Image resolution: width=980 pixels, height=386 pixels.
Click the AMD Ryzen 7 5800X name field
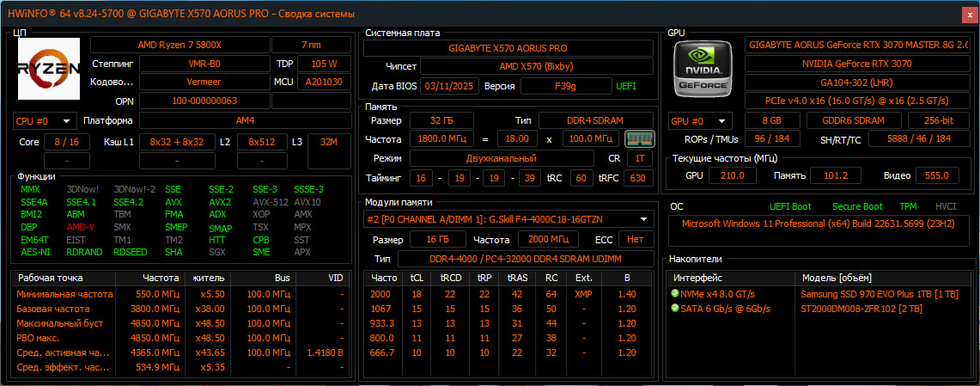tap(179, 45)
